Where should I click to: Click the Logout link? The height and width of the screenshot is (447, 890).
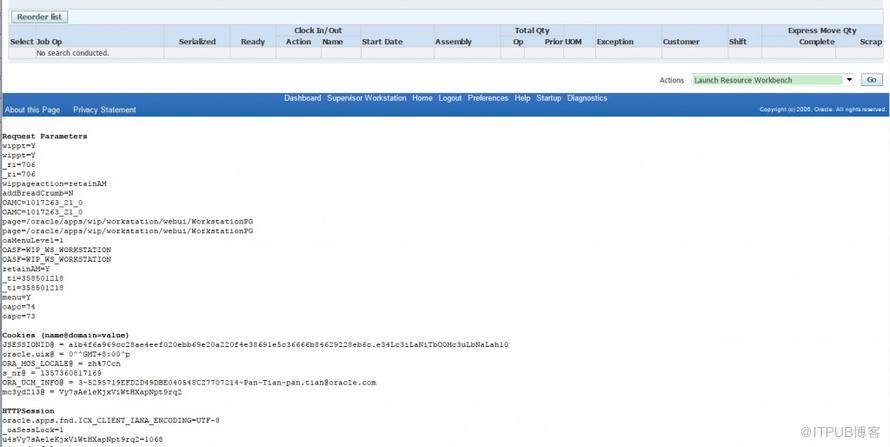[450, 98]
